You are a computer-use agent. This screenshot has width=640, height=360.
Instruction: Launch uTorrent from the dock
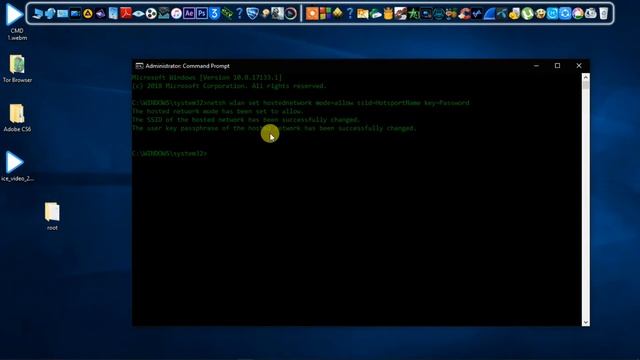(527, 13)
